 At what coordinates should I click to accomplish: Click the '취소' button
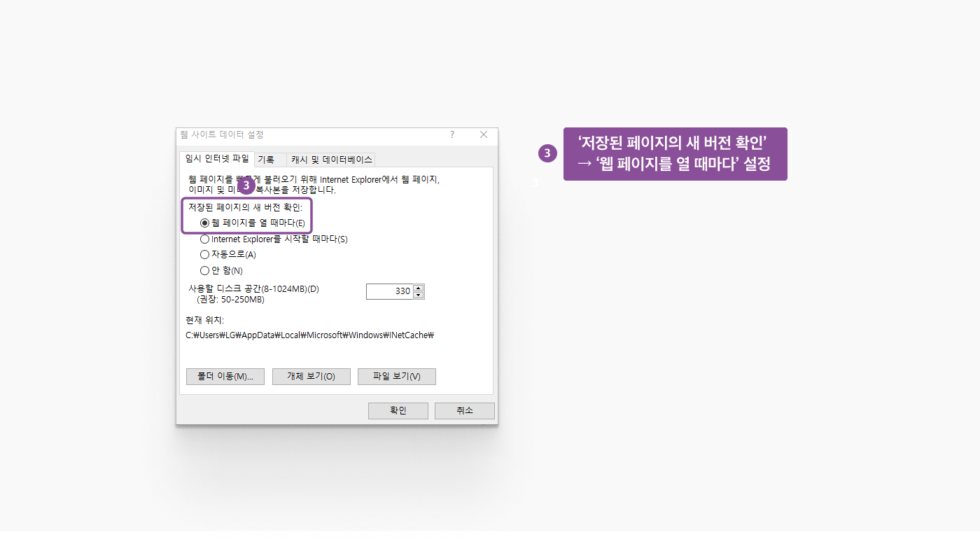coord(464,410)
